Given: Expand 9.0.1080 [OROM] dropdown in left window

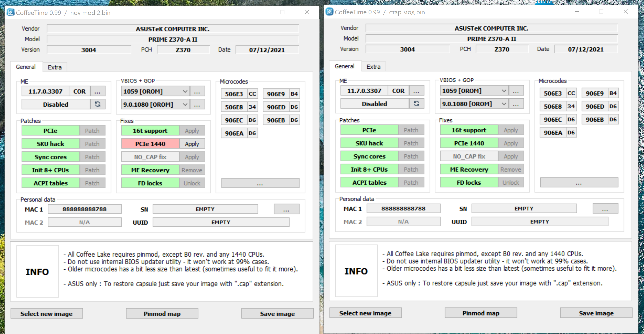Looking at the screenshot, I should click(x=185, y=104).
